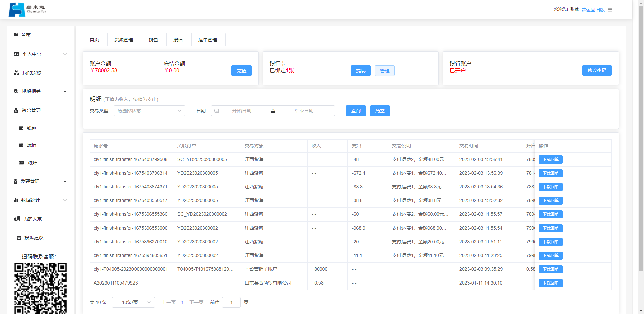Click the 充值 recharge button
Viewport: 644px width, 314px height.
click(x=241, y=71)
